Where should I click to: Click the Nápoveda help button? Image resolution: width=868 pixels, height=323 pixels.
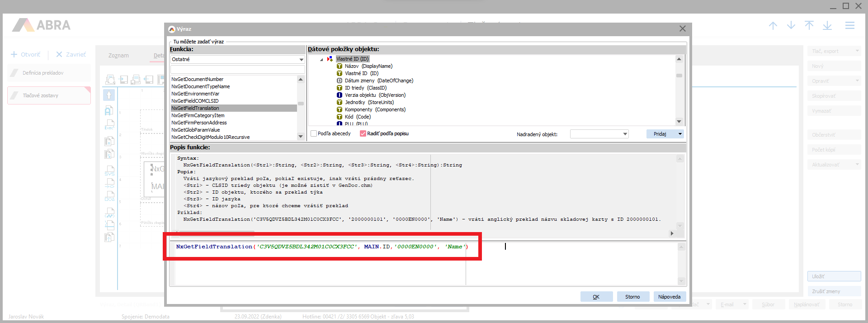click(669, 297)
